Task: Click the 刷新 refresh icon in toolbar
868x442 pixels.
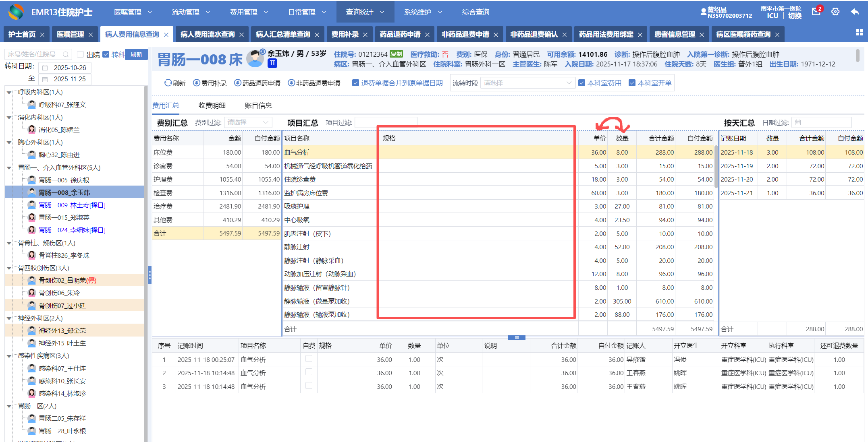Action: pos(168,83)
